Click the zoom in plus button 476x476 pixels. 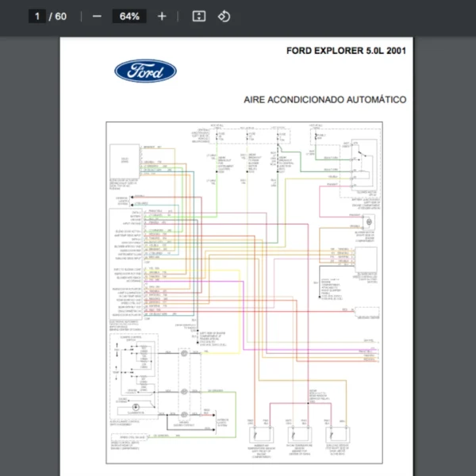[162, 16]
